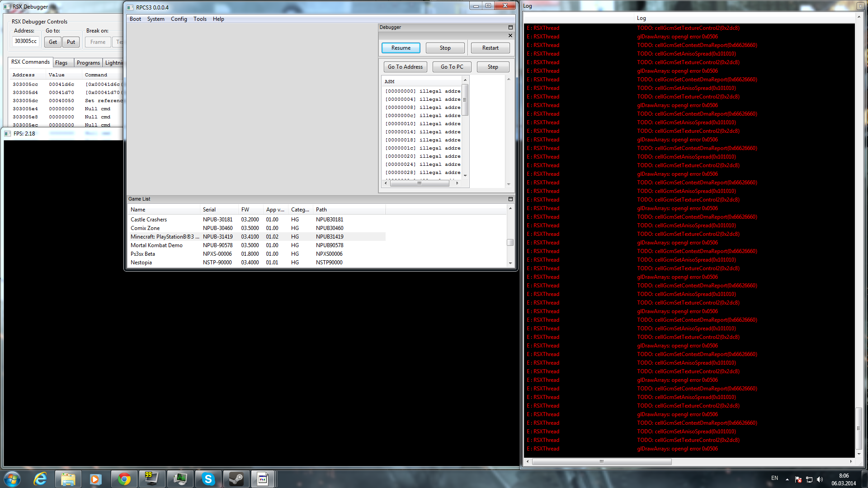This screenshot has width=868, height=488.
Task: Open the Config menu
Action: pos(179,19)
